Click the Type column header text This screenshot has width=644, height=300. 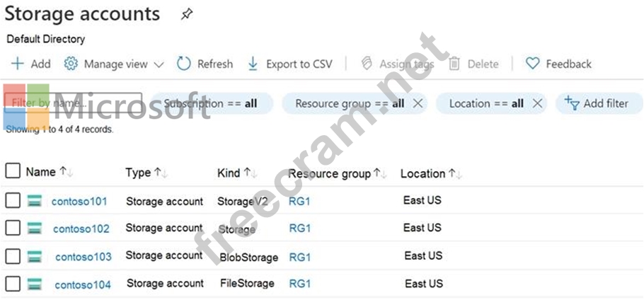(138, 173)
